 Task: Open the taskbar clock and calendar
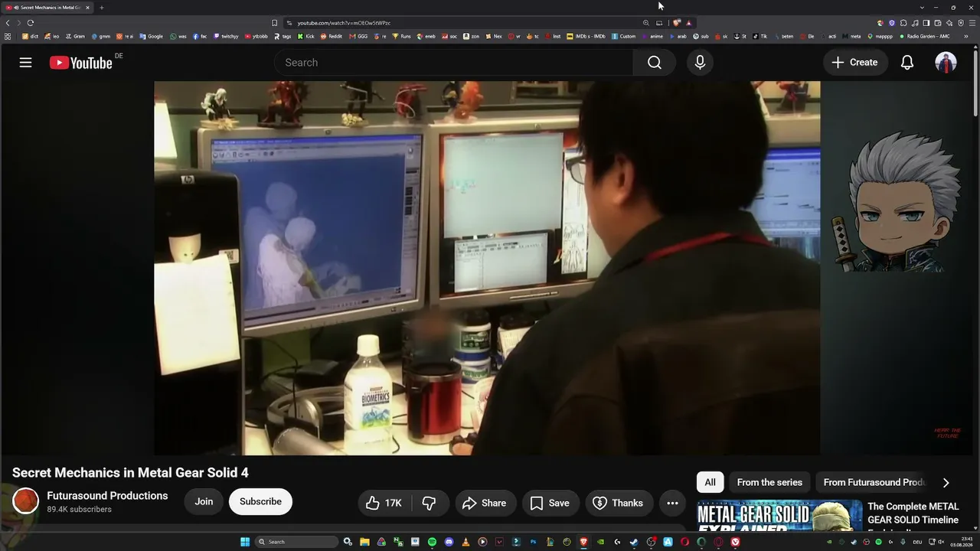coord(962,542)
